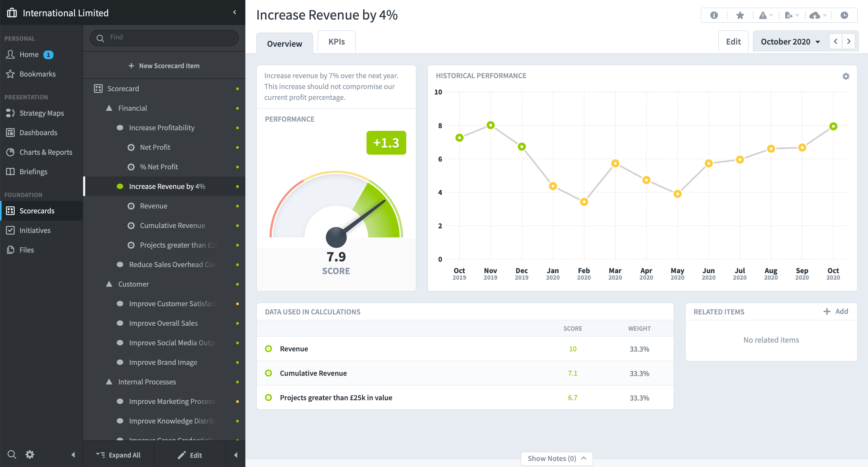Click the New Scorecard Item button
This screenshot has height=467, width=868.
coord(164,65)
